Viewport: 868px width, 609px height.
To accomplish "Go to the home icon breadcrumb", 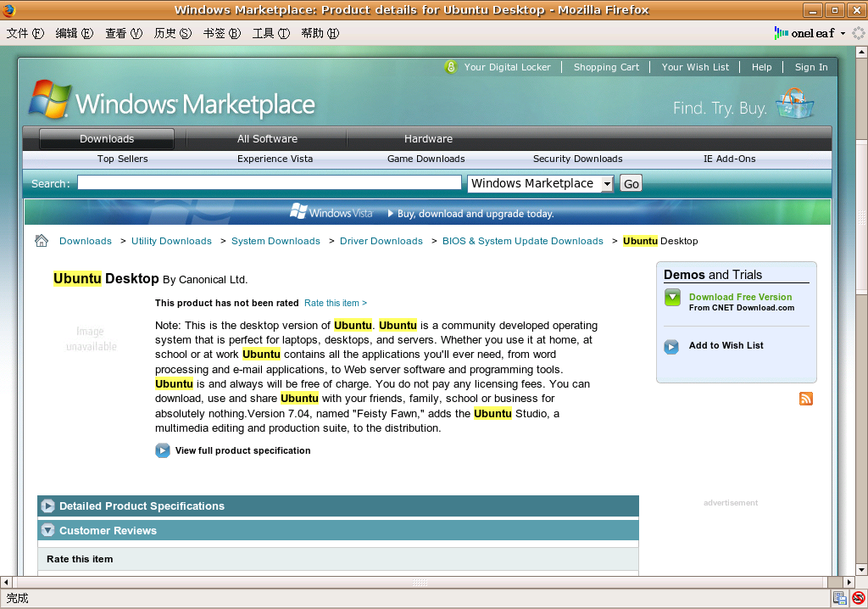I will pyautogui.click(x=42, y=241).
